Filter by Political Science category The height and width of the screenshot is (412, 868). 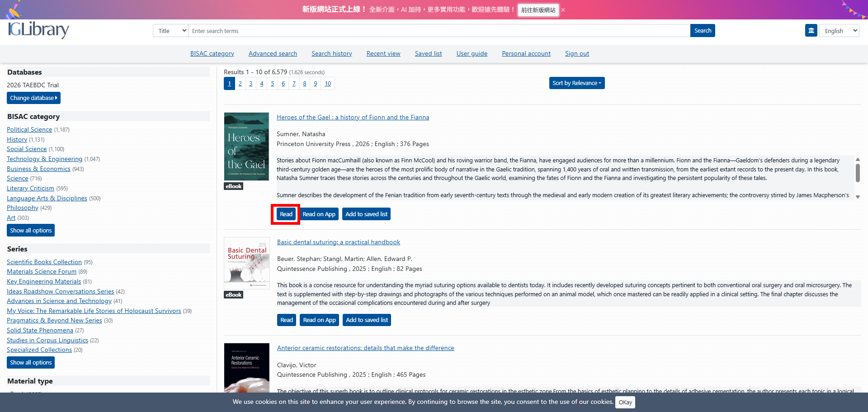click(29, 130)
